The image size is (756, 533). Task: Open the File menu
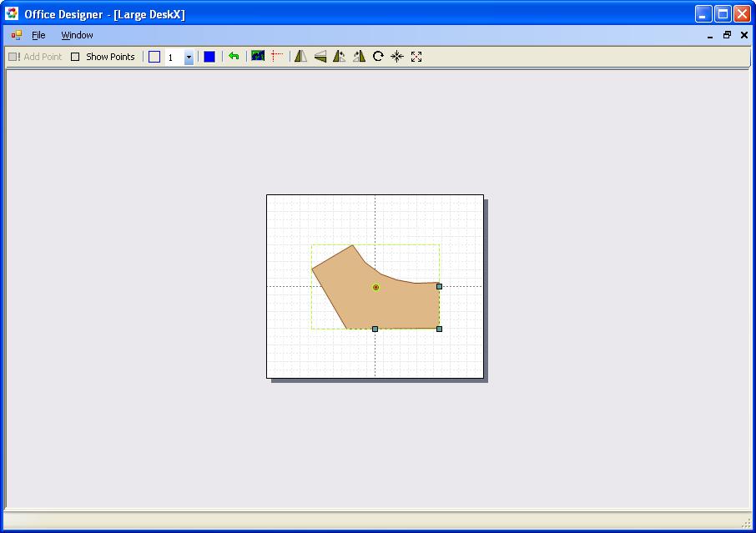(x=38, y=35)
